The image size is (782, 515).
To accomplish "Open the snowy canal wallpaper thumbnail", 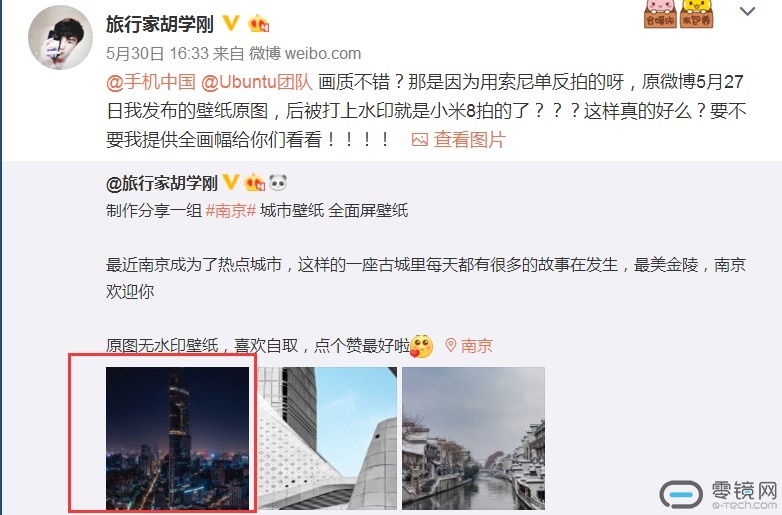I will coord(473,438).
